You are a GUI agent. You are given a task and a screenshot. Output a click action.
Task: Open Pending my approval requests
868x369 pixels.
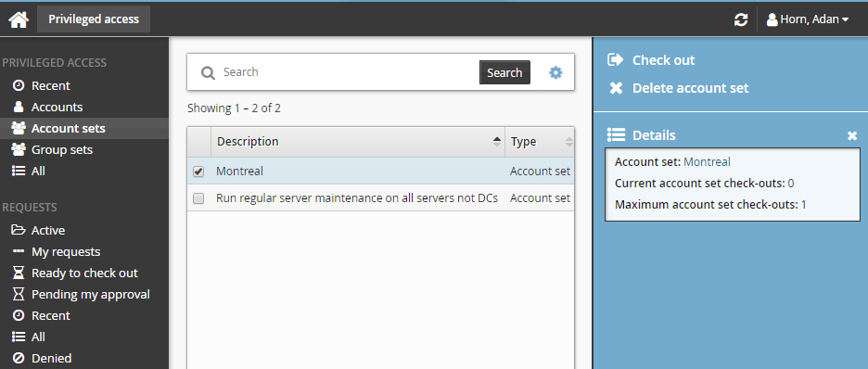(x=90, y=294)
